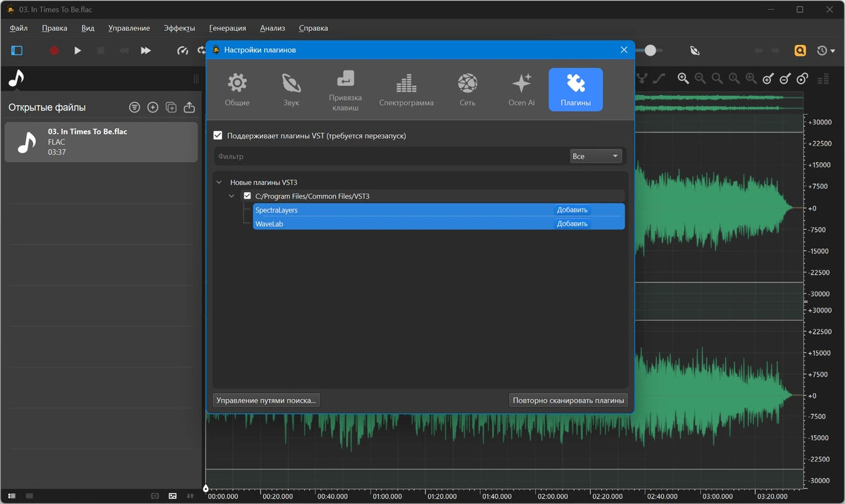Open the Вид menu
Screen dimensions: 845x504
88,28
